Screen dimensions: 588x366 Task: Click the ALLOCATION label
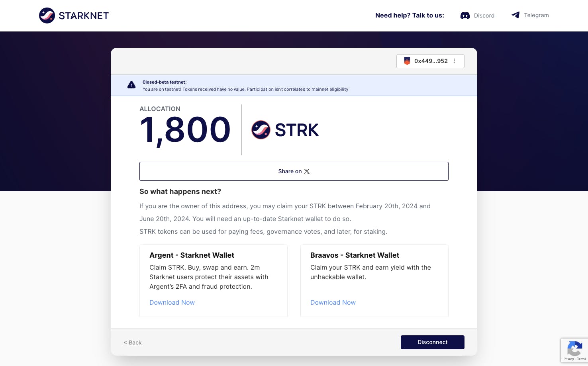click(160, 109)
